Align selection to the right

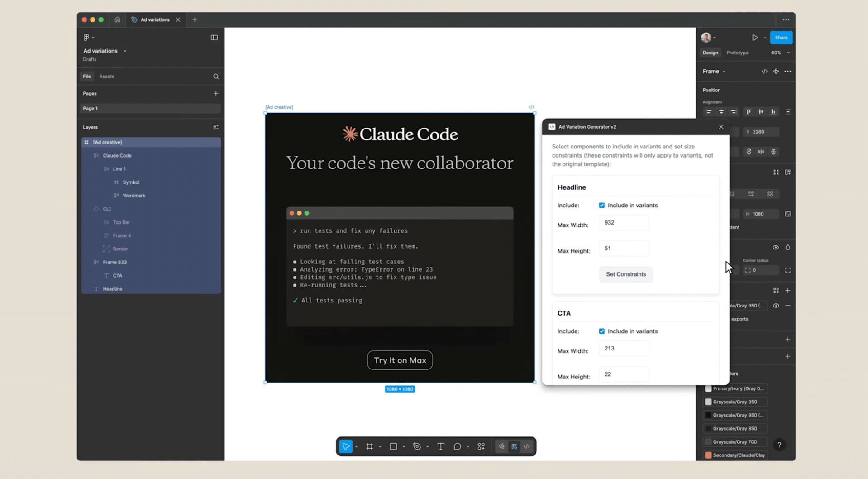(x=734, y=112)
